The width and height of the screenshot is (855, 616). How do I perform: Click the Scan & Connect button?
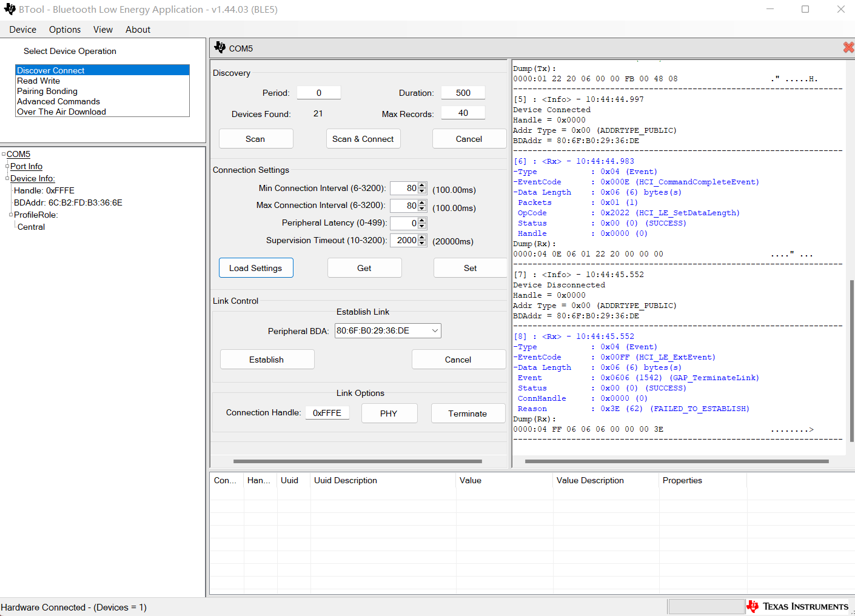[x=363, y=139]
